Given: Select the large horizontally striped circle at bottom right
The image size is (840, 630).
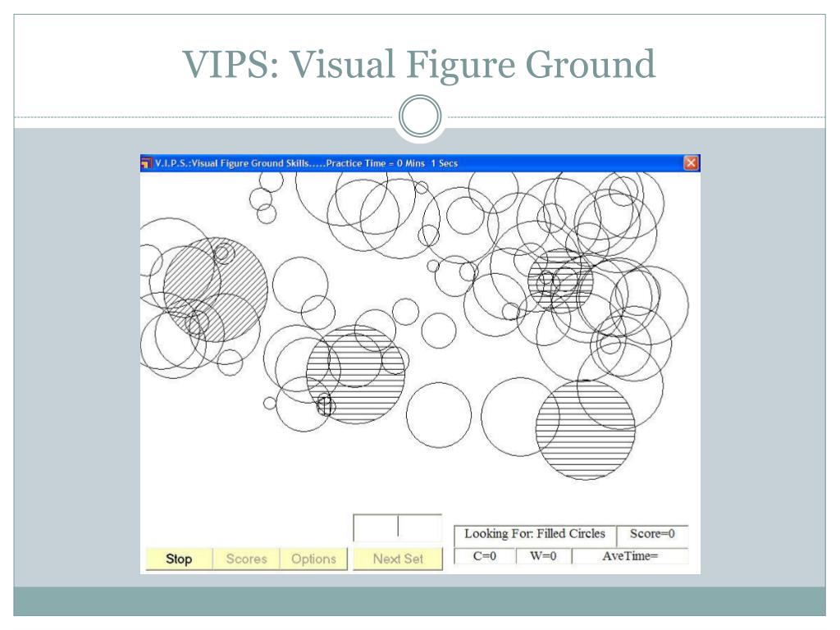Looking at the screenshot, I should coord(586,430).
